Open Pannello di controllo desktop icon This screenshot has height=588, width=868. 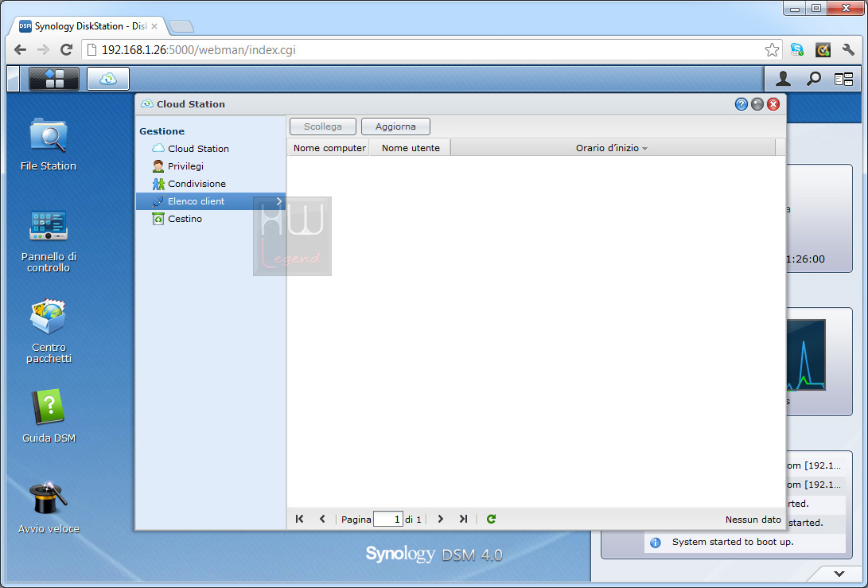[x=49, y=241]
